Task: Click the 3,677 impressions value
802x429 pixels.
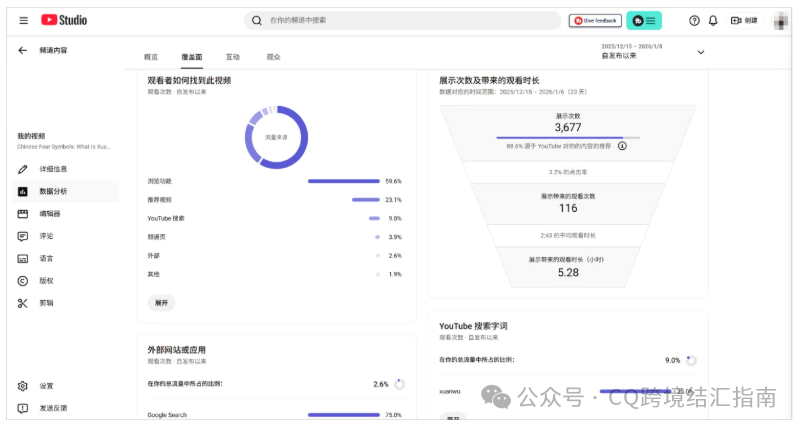Action: click(568, 127)
